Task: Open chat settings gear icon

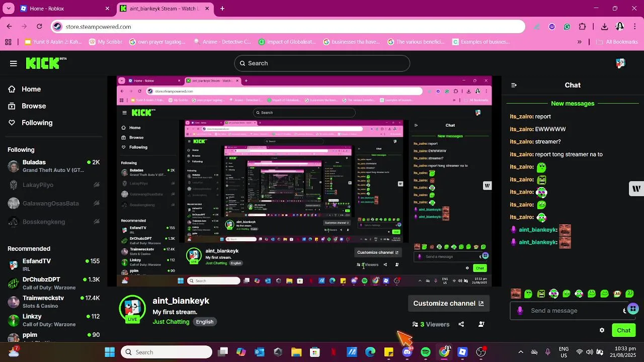Action: coord(602,330)
